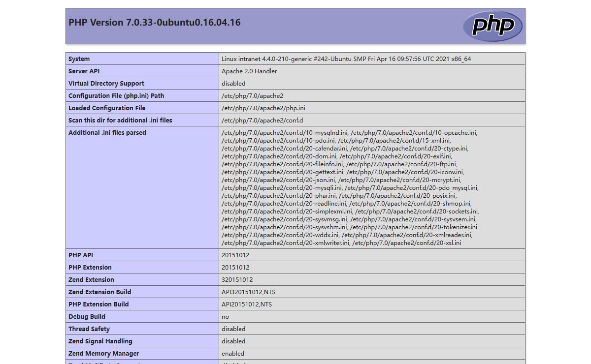This screenshot has height=364, width=591.
Task: Click Scan this dir for additional .ini files
Action: point(120,120)
